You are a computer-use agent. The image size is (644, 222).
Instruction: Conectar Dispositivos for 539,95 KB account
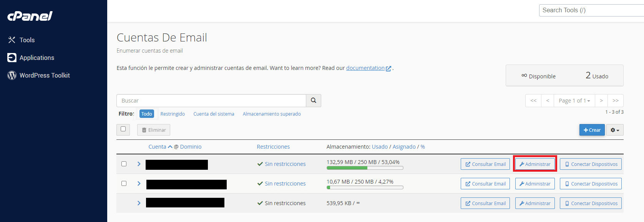[591, 203]
